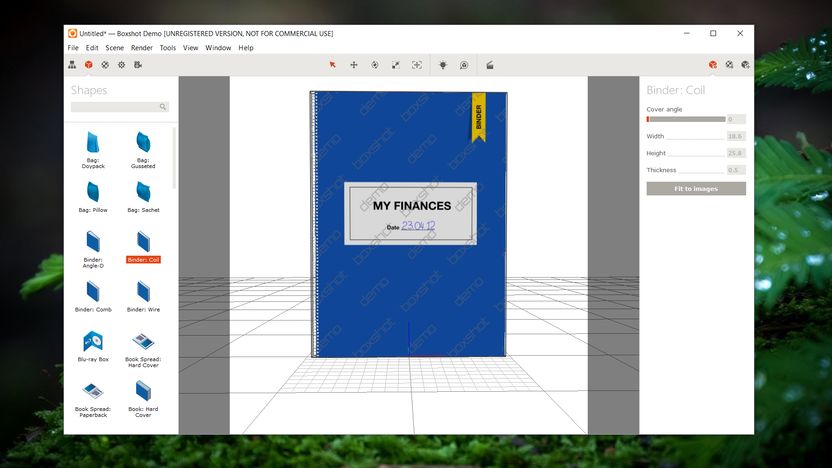Open the camera panel icon in toolbar
832x468 pixels.
(138, 65)
